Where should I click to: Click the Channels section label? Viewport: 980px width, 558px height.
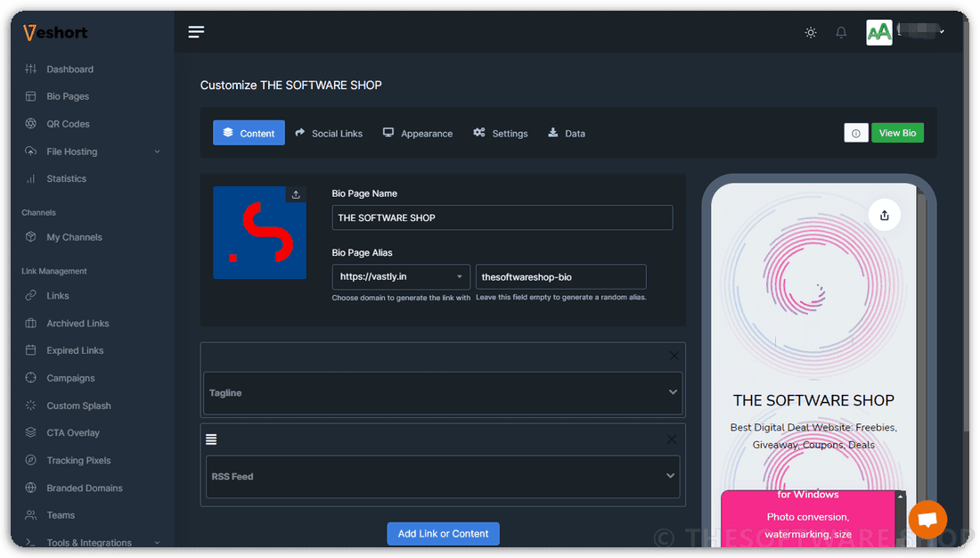38,213
